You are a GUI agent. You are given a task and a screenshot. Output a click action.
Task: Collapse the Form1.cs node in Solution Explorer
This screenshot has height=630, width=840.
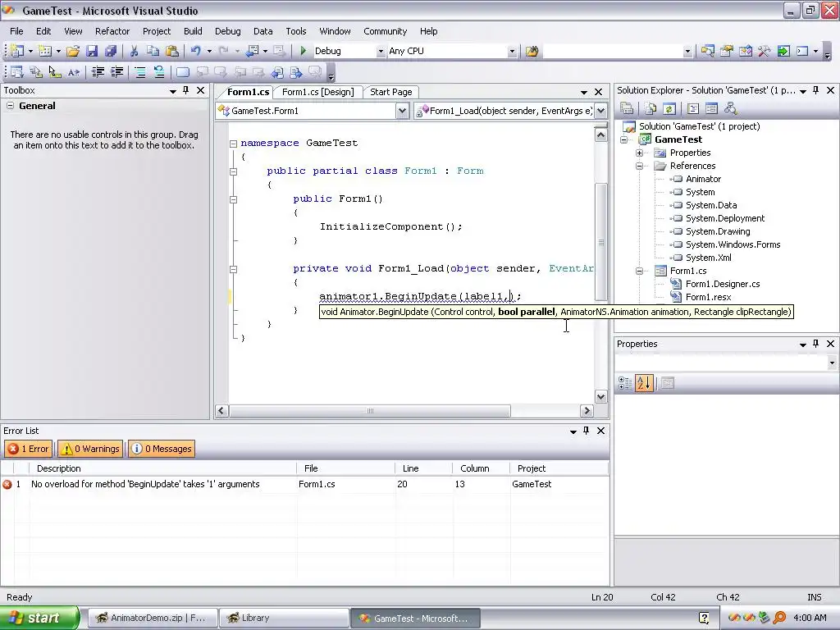(x=639, y=271)
